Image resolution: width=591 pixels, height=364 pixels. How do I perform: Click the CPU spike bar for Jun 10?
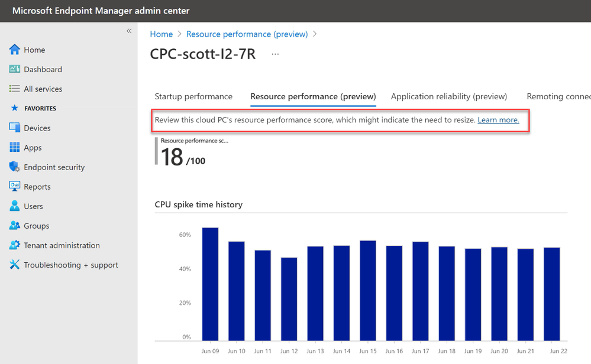click(236, 291)
